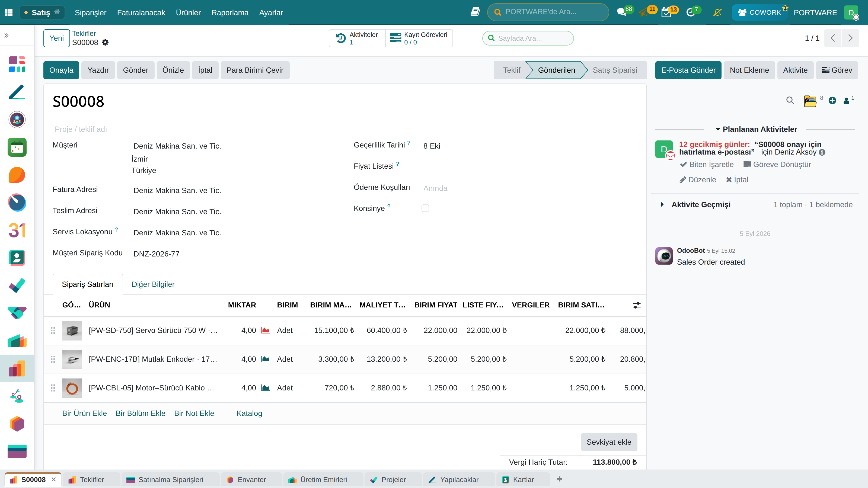Click forecast chart icon on Servo Sürücü row
The image size is (868, 488).
pyautogui.click(x=266, y=330)
